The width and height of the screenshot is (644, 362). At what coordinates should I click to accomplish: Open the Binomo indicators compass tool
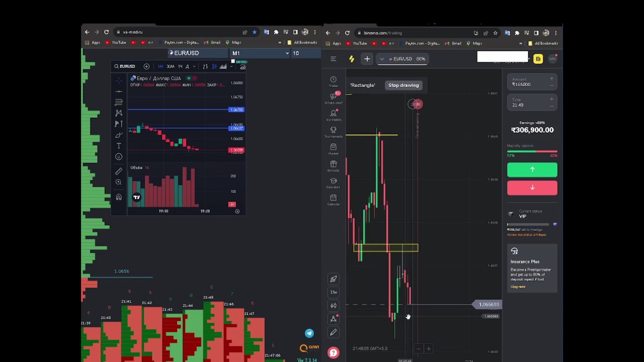point(333,319)
